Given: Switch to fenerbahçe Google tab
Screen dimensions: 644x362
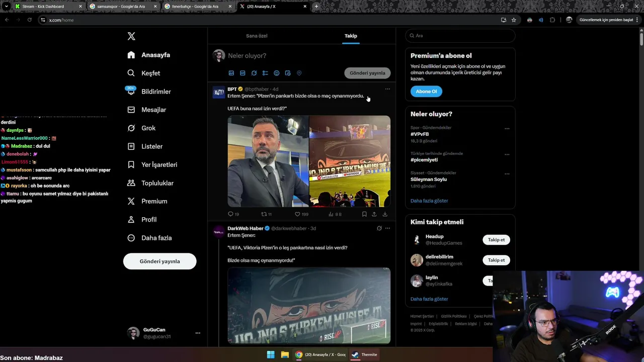Looking at the screenshot, I should pyautogui.click(x=197, y=7).
